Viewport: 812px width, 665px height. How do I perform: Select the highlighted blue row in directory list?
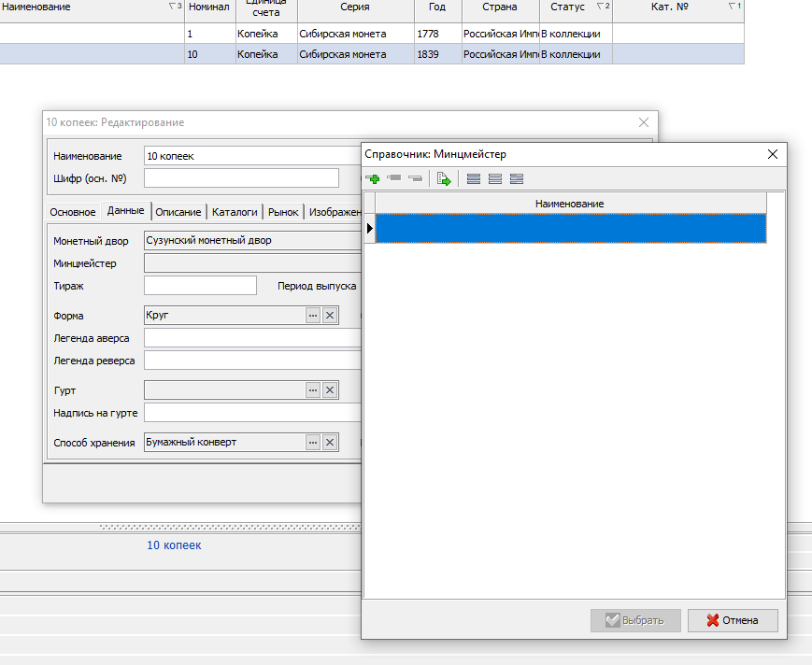571,228
